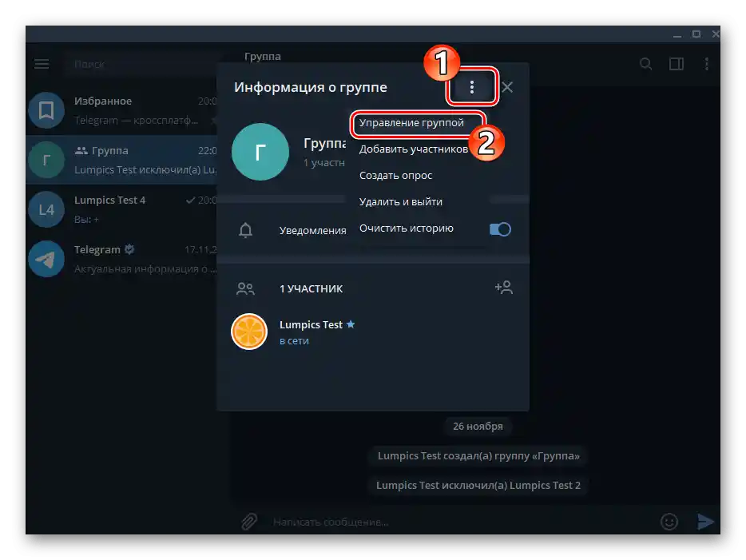Click the add participants person icon

click(x=504, y=287)
